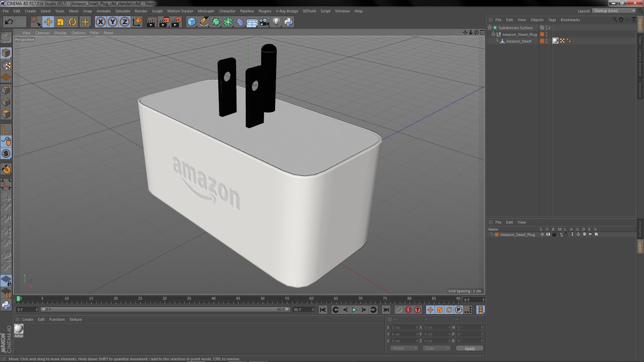
Task: Activate the Rotate tool
Action: [x=72, y=22]
